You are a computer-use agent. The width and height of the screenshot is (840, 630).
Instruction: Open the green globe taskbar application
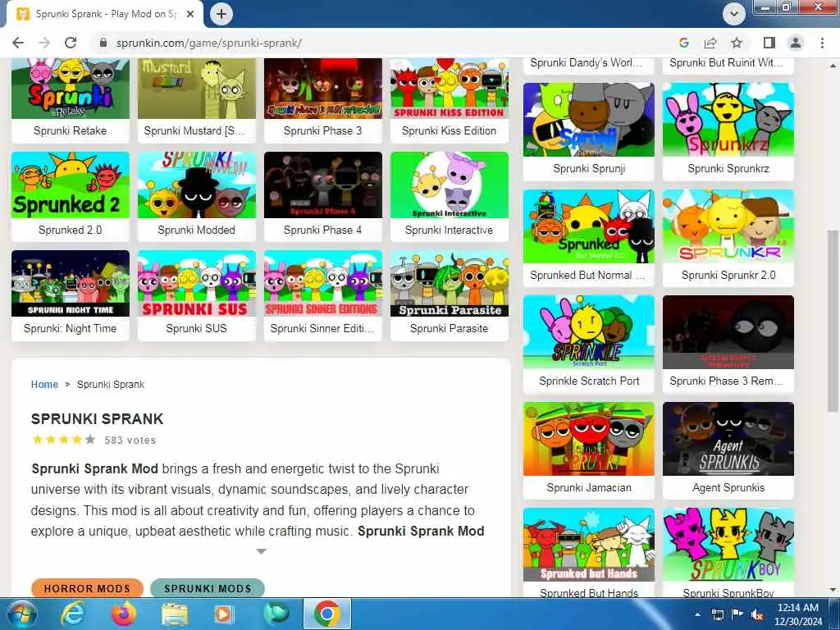(276, 614)
